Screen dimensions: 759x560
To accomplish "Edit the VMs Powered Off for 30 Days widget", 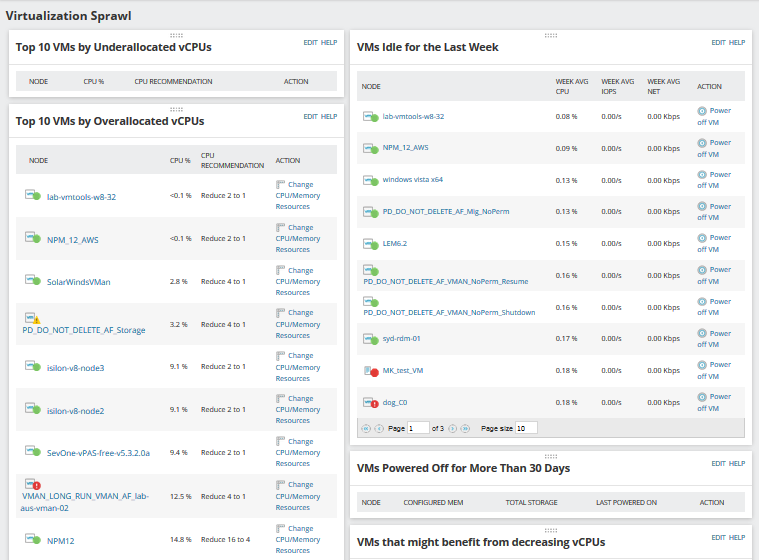I will (x=718, y=464).
